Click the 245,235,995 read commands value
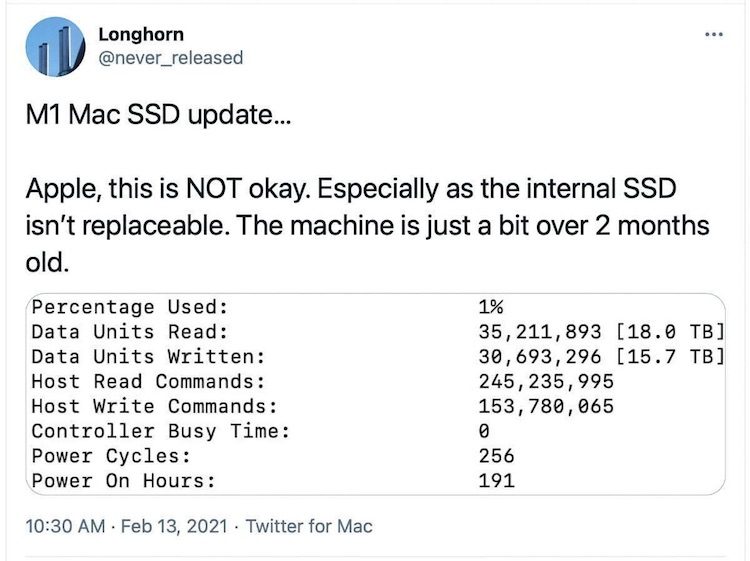Viewport: 750px width, 561px height. pos(547,381)
